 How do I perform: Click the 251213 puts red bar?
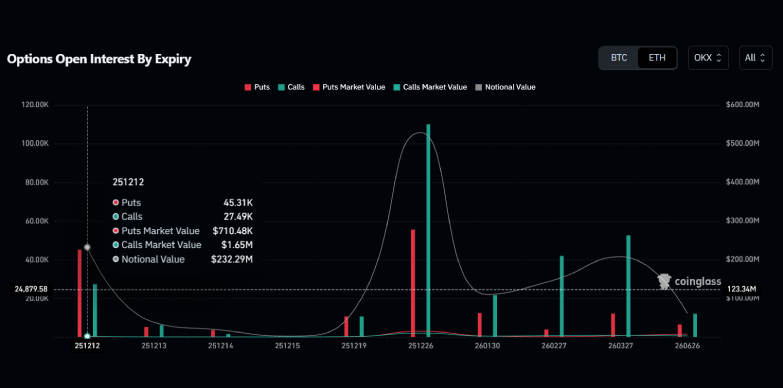(146, 332)
